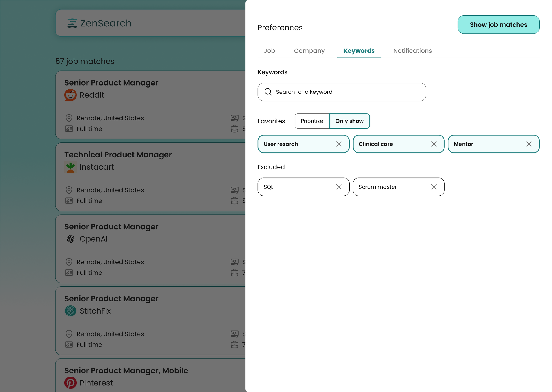The height and width of the screenshot is (392, 552).
Task: Open the Technical Product Manager job title
Action: pyautogui.click(x=118, y=155)
